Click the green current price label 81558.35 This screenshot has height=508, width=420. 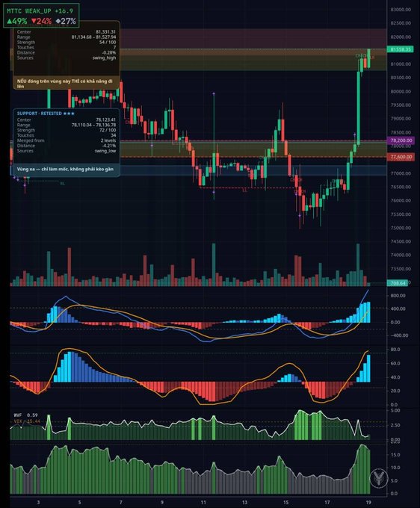click(400, 49)
